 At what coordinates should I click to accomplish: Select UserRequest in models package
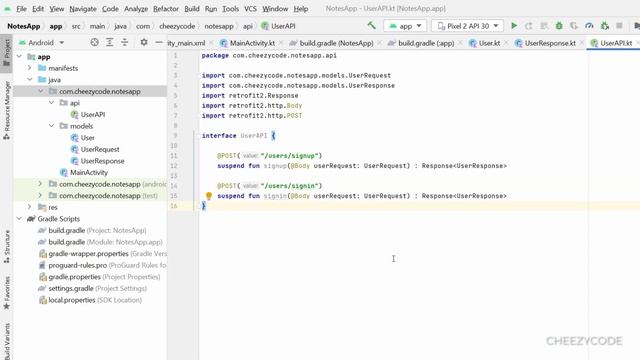coord(95,149)
